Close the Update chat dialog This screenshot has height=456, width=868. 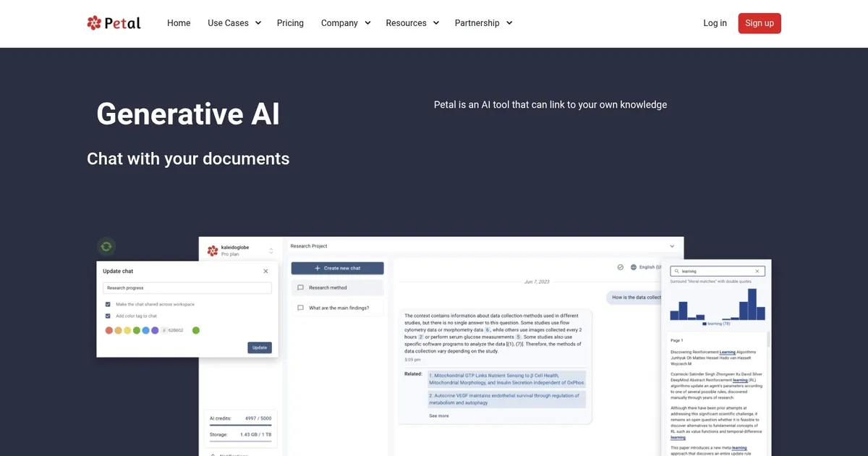265,271
